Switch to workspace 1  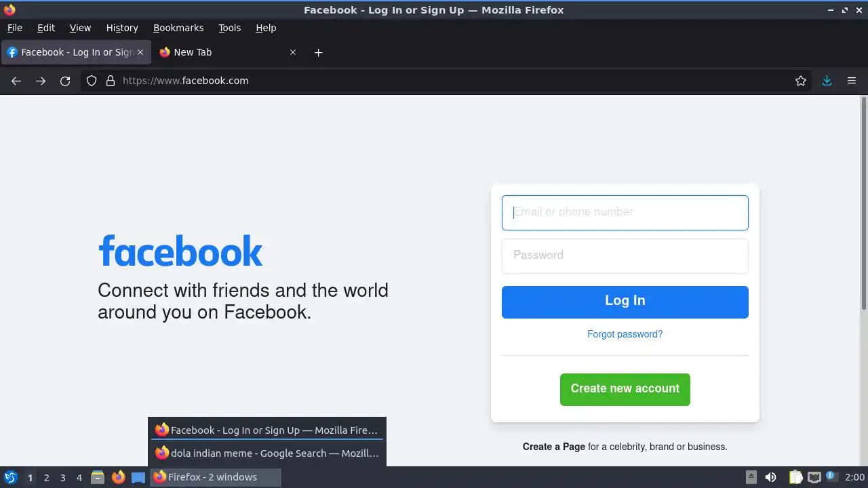(30, 477)
